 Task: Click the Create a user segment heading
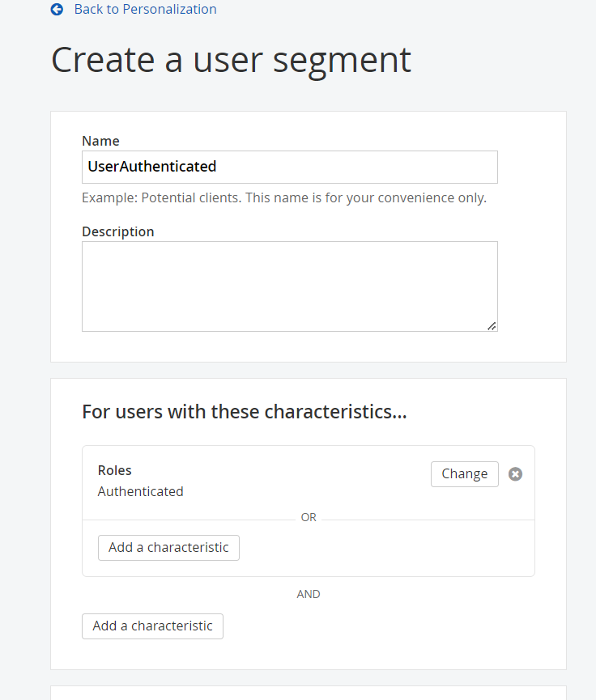(x=231, y=60)
